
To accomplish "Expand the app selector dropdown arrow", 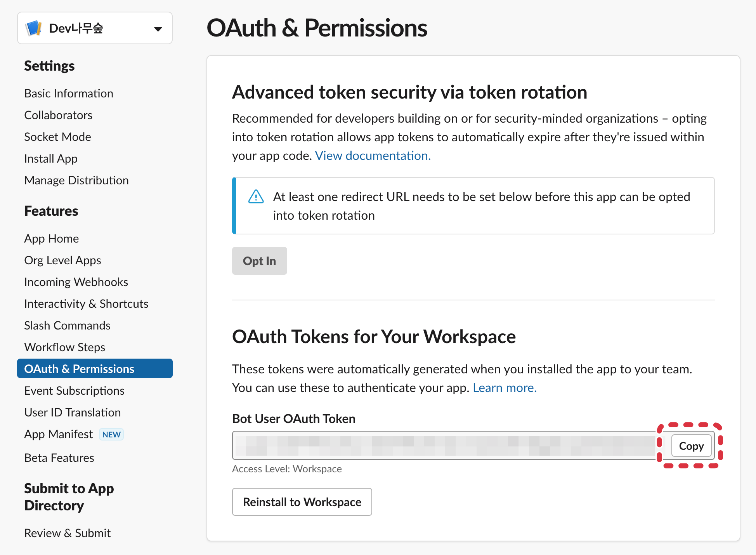I will coord(158,29).
